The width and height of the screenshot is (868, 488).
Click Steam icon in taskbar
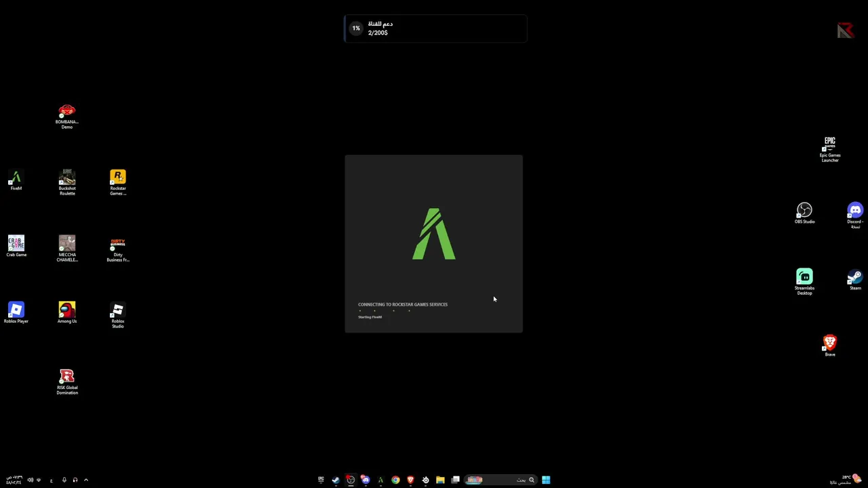pyautogui.click(x=336, y=480)
